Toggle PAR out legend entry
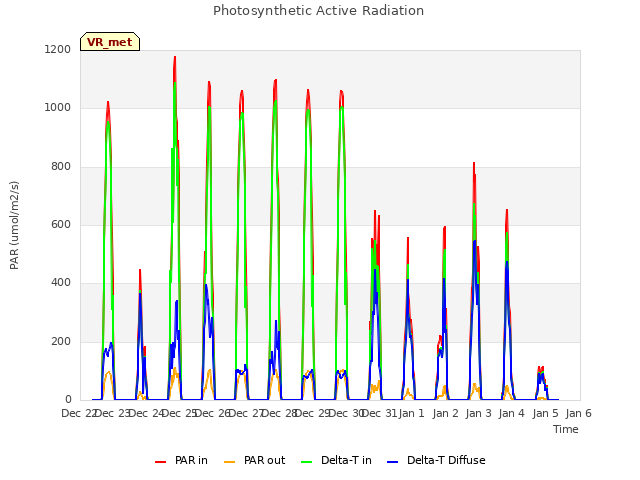This screenshot has width=640, height=480. pos(254,460)
